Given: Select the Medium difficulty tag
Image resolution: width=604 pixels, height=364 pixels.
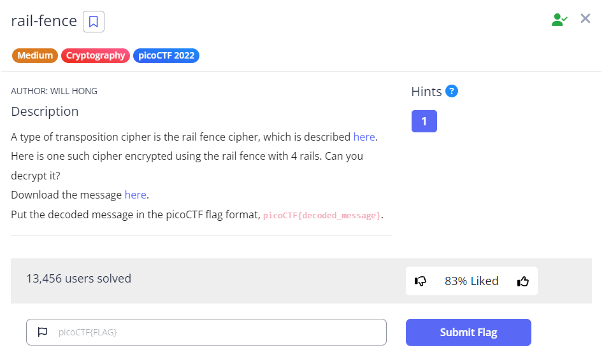Looking at the screenshot, I should [35, 55].
